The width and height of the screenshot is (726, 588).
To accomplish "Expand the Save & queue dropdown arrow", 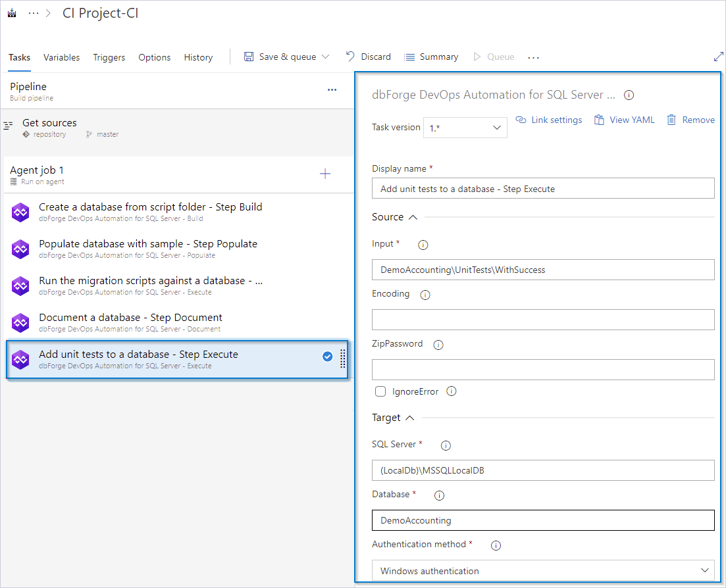I will coord(326,57).
